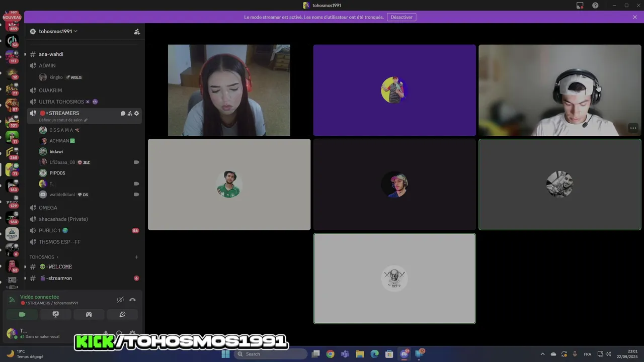Screen dimensions: 644x362
Task: Click camera icon next to Lfi3aaaa_08
Action: coord(136,162)
